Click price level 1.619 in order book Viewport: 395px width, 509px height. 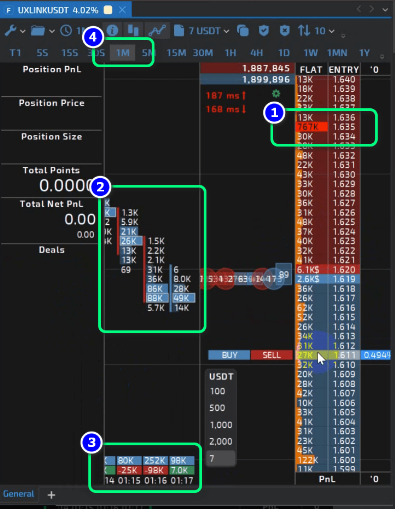pyautogui.click(x=344, y=279)
